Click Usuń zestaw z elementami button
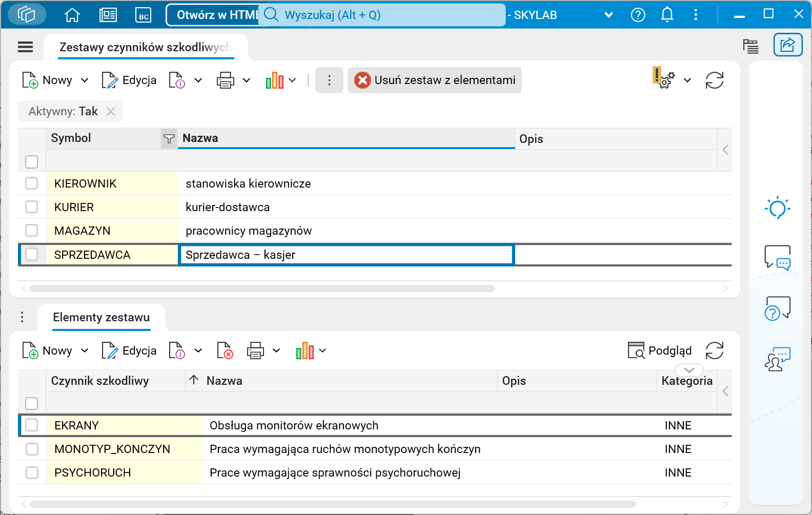Image resolution: width=812 pixels, height=515 pixels. pos(435,80)
